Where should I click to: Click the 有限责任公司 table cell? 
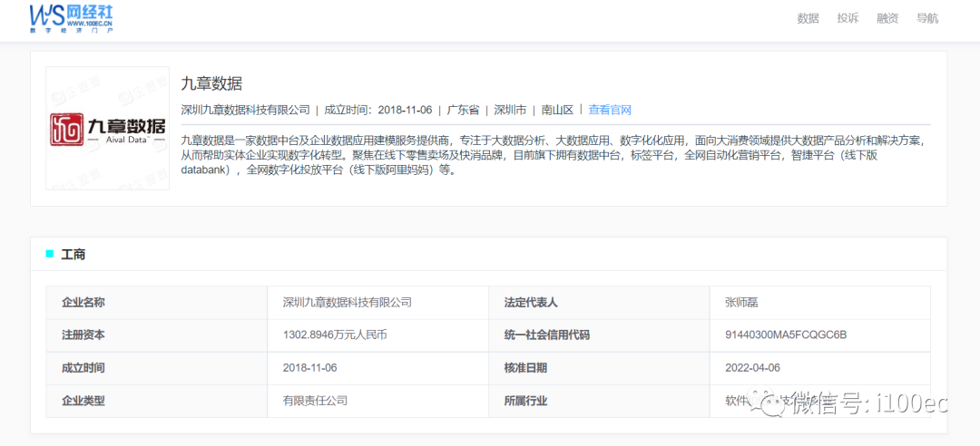tap(316, 401)
